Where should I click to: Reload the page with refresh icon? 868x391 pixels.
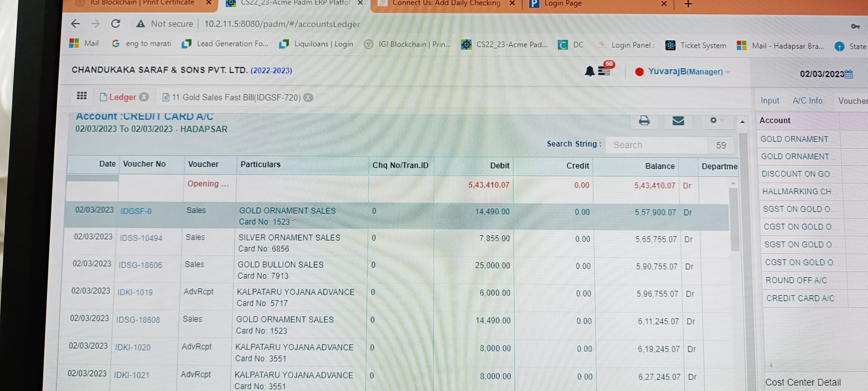point(116,24)
